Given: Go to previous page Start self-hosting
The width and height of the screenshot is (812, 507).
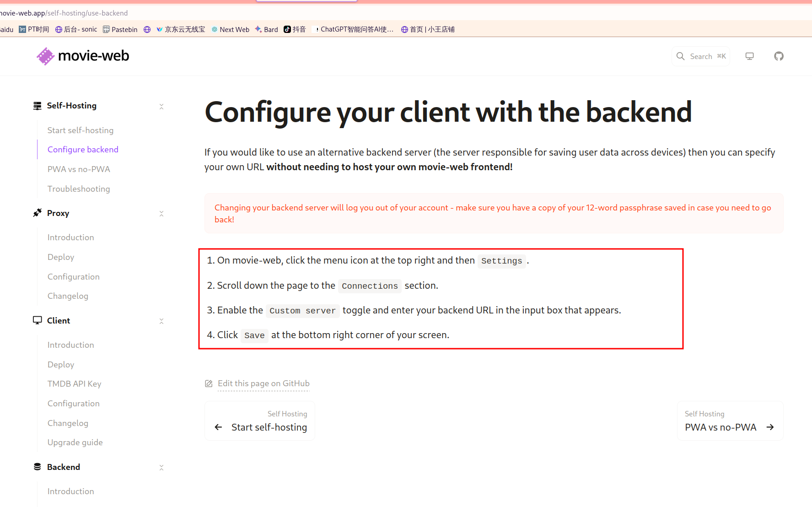Looking at the screenshot, I should (260, 421).
